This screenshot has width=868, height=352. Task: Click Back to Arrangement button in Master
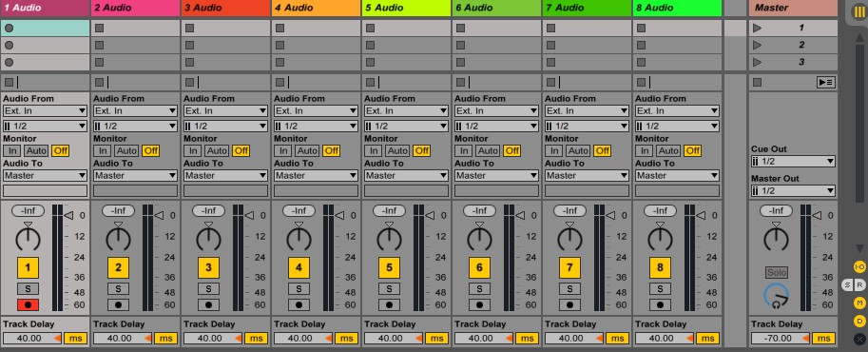(826, 83)
